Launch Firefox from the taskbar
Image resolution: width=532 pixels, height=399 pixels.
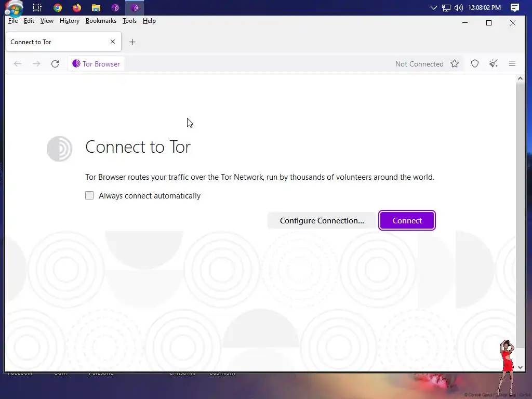click(77, 7)
